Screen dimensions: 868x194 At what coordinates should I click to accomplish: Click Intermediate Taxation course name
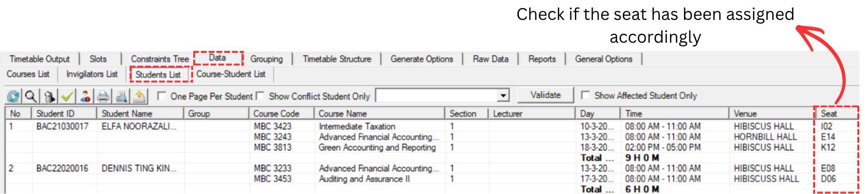[357, 127]
